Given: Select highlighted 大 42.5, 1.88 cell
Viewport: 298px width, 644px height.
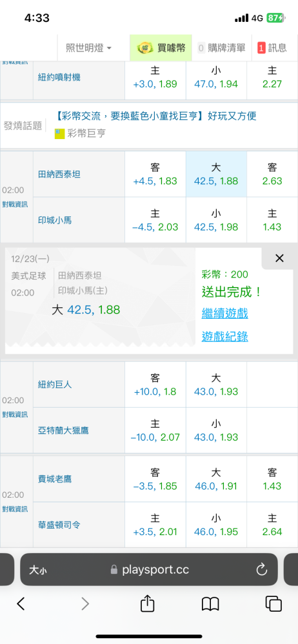Looking at the screenshot, I should (x=216, y=174).
